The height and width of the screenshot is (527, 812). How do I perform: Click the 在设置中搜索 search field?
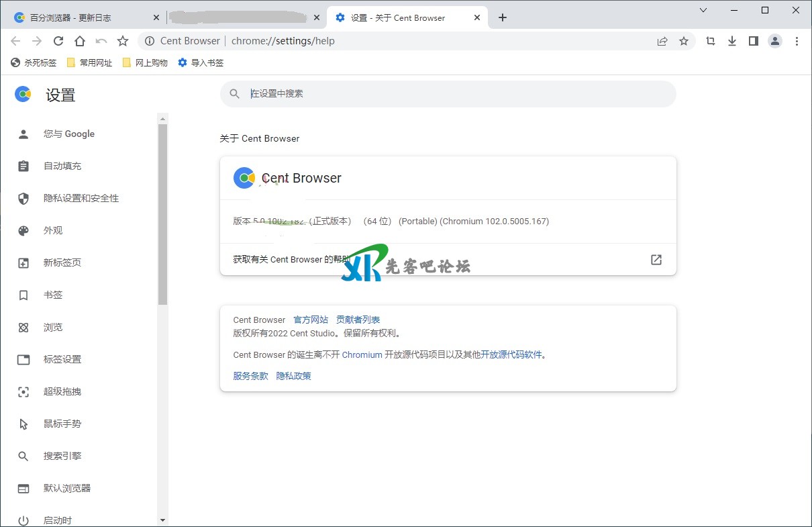[x=448, y=94]
